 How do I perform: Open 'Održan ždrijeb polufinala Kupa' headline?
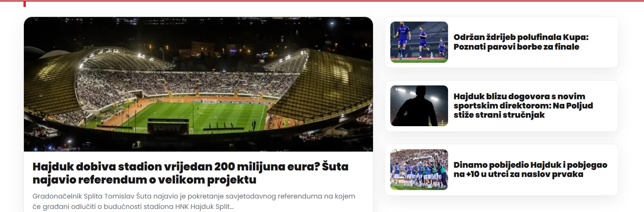pos(521,37)
